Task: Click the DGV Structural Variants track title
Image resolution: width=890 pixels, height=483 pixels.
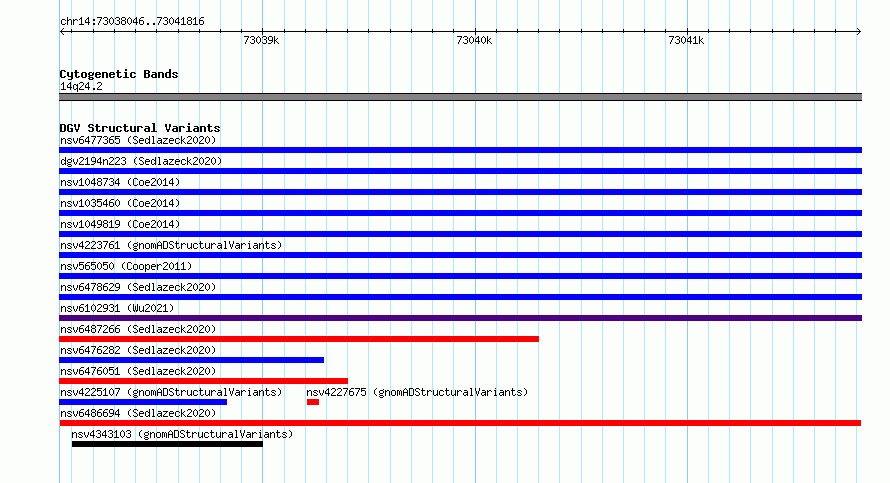Action: (140, 128)
